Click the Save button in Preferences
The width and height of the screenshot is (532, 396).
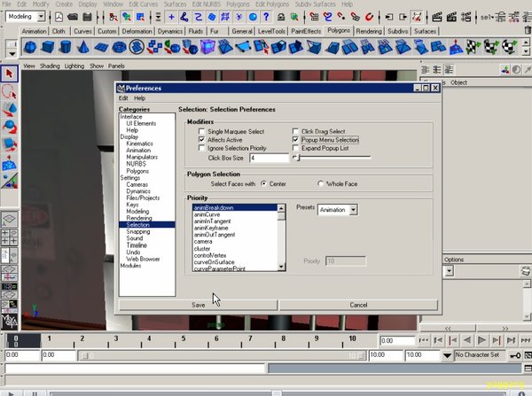199,305
